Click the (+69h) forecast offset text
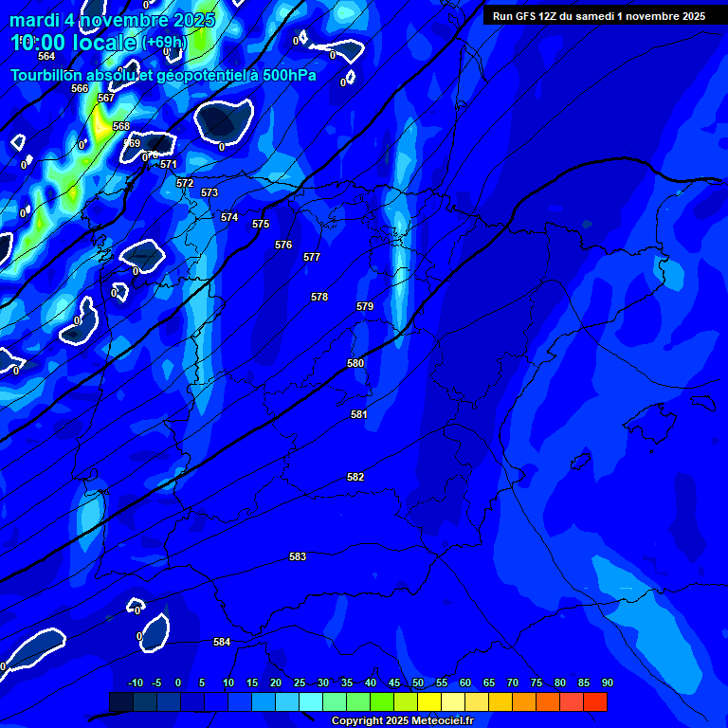Viewport: 728px width, 728px height. pos(165,43)
